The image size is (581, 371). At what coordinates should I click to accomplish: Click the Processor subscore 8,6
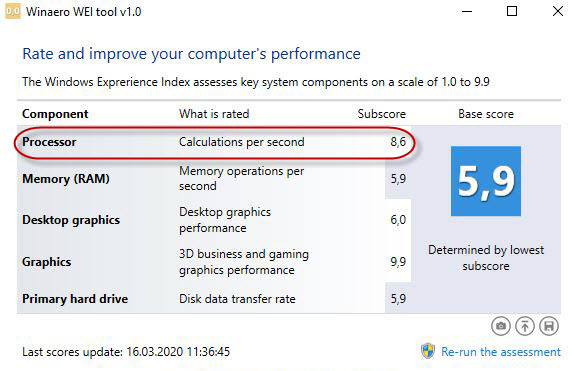point(398,142)
